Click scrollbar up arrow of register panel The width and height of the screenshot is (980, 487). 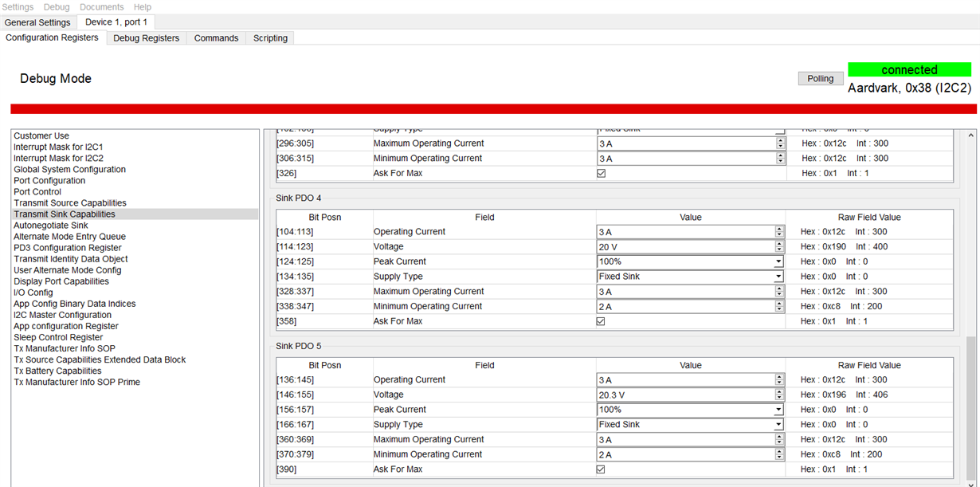(x=970, y=135)
